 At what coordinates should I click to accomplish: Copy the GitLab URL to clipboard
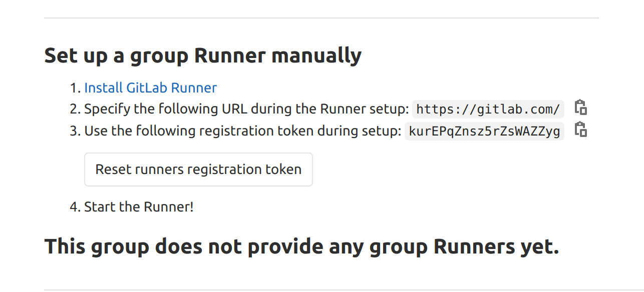click(580, 108)
